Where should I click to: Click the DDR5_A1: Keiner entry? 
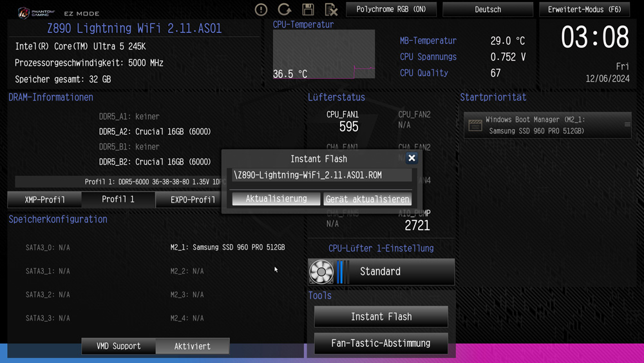tap(129, 116)
